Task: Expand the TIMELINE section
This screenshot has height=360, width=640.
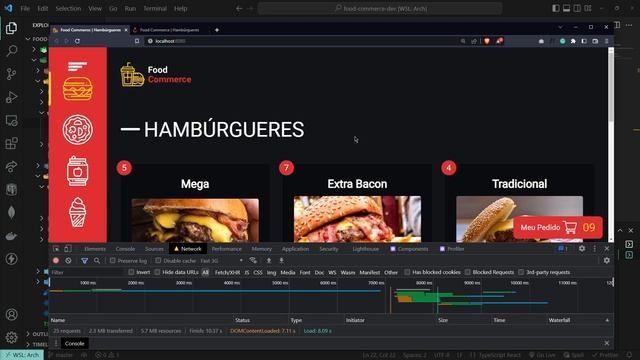Action: pos(28,344)
